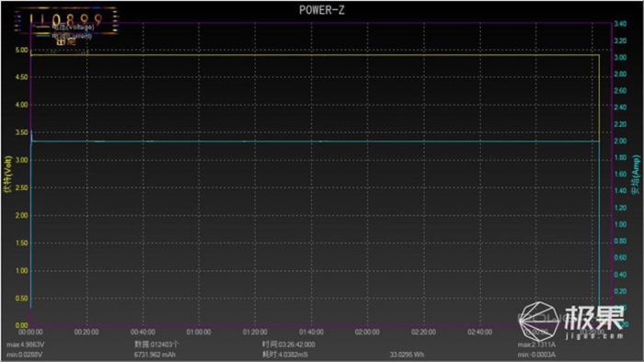Click the 01:40:00 time axis label
Image resolution: width=644 pixels, height=362 pixels.
(311, 332)
